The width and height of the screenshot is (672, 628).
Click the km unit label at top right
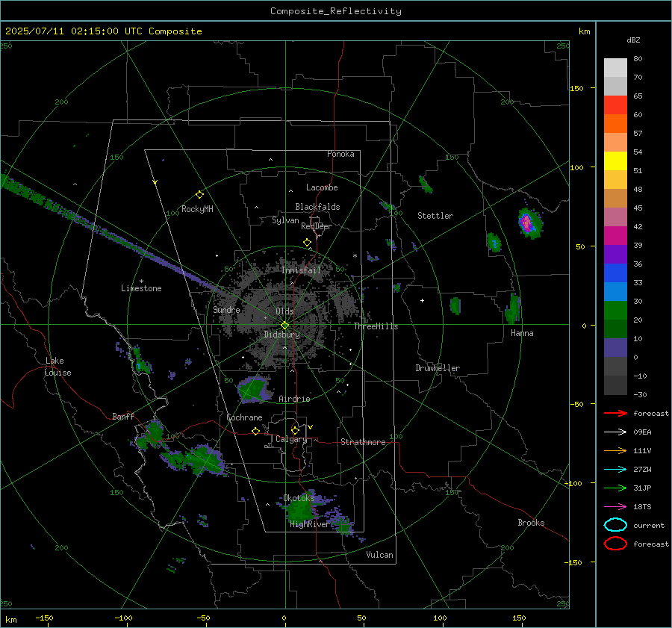click(584, 31)
